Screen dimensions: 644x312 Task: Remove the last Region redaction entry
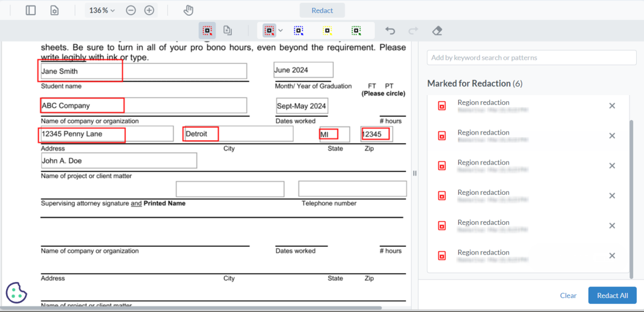tap(612, 256)
